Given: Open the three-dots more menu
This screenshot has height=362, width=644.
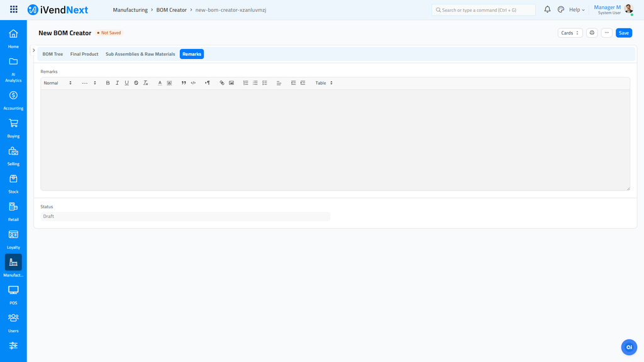Looking at the screenshot, I should point(607,33).
